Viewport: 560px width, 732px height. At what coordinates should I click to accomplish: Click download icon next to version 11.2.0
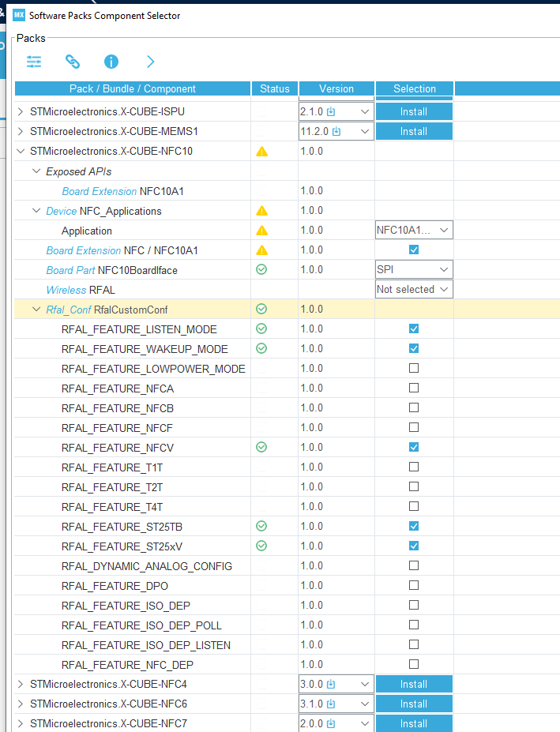[336, 132]
